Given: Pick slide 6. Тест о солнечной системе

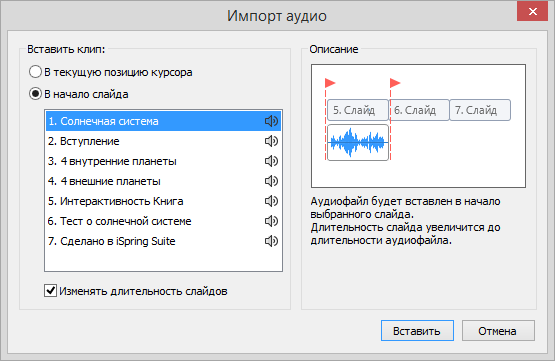Looking at the screenshot, I should point(163,221).
